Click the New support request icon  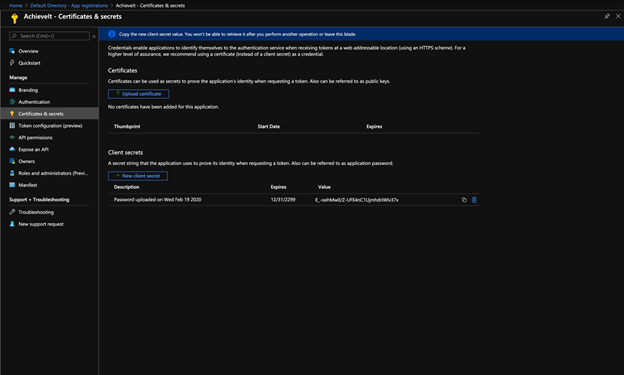(x=12, y=224)
